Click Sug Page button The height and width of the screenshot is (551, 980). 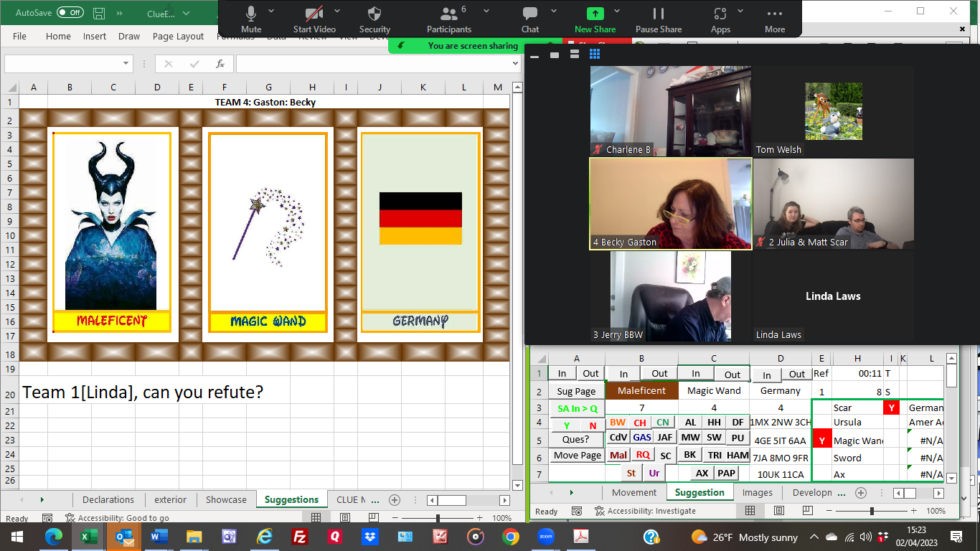(576, 391)
